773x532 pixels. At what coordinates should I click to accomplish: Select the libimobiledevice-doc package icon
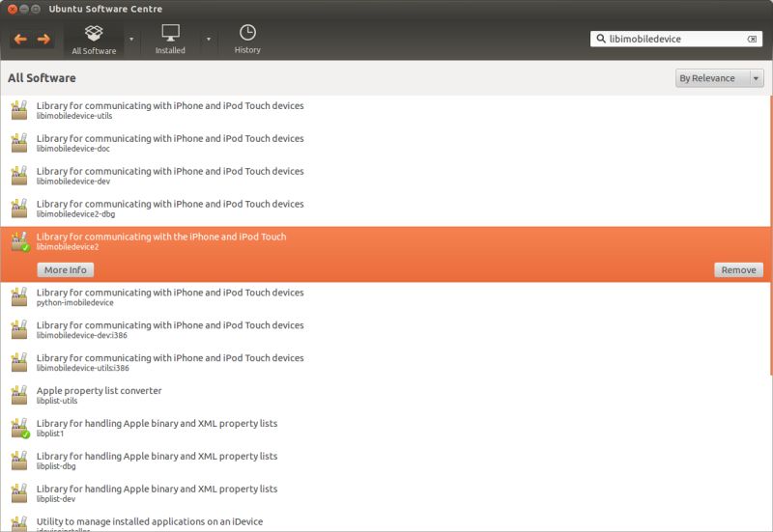[x=19, y=143]
